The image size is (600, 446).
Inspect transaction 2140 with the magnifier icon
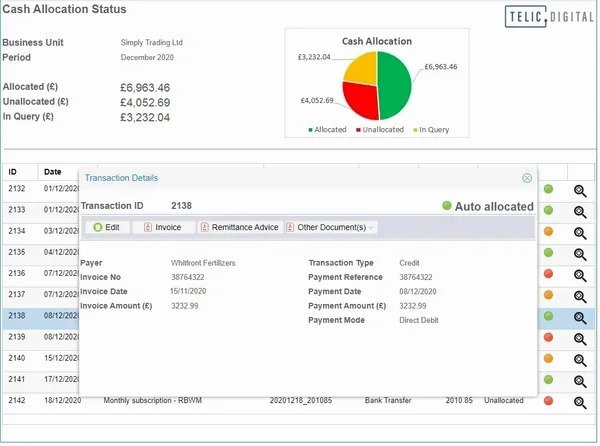[x=579, y=358]
